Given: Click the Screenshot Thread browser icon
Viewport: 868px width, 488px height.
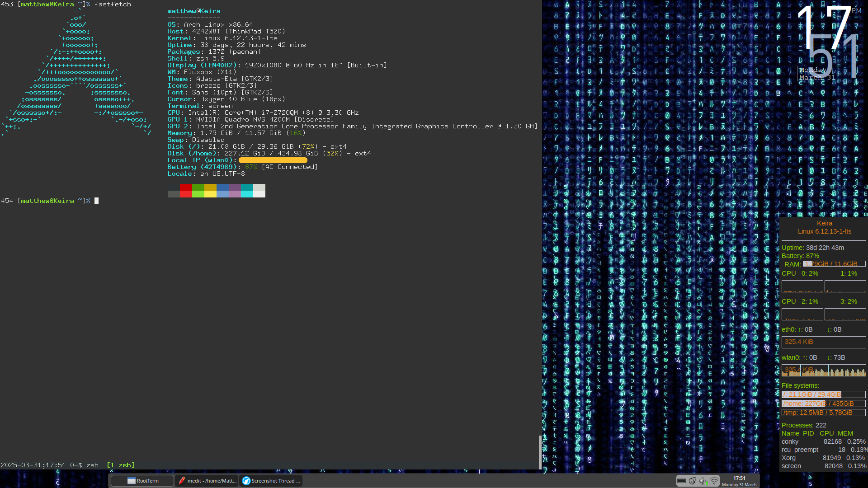Looking at the screenshot, I should pyautogui.click(x=246, y=481).
